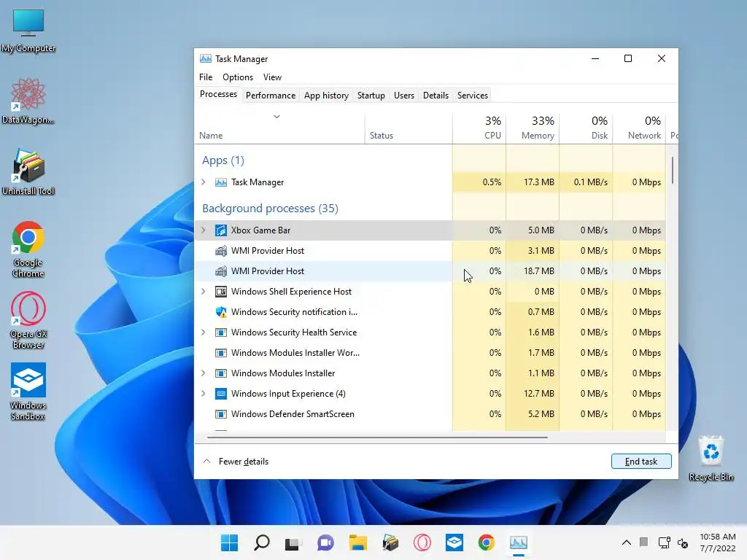747x560 pixels.
Task: Sort by Network column header
Action: point(639,128)
